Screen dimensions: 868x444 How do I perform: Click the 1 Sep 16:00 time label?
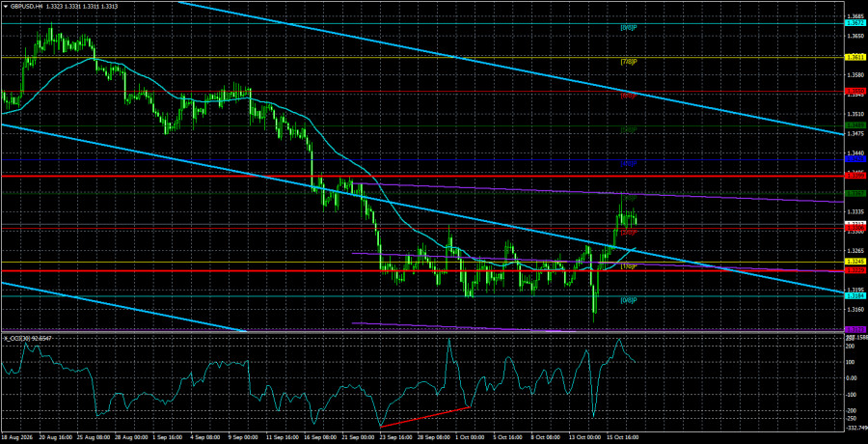pos(167,437)
